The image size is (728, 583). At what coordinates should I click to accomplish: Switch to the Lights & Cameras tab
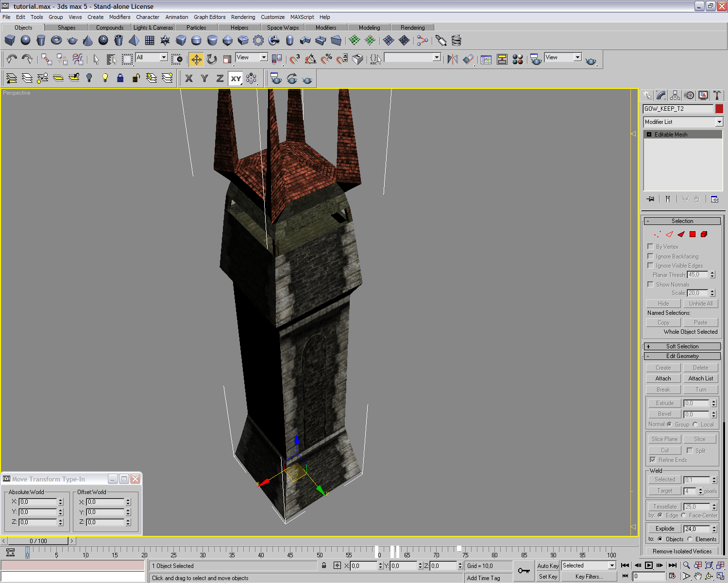tap(153, 28)
